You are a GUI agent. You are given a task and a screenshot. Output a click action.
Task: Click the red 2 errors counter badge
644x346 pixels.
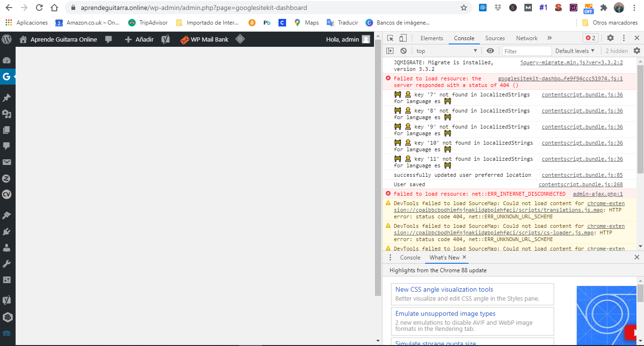click(x=591, y=38)
